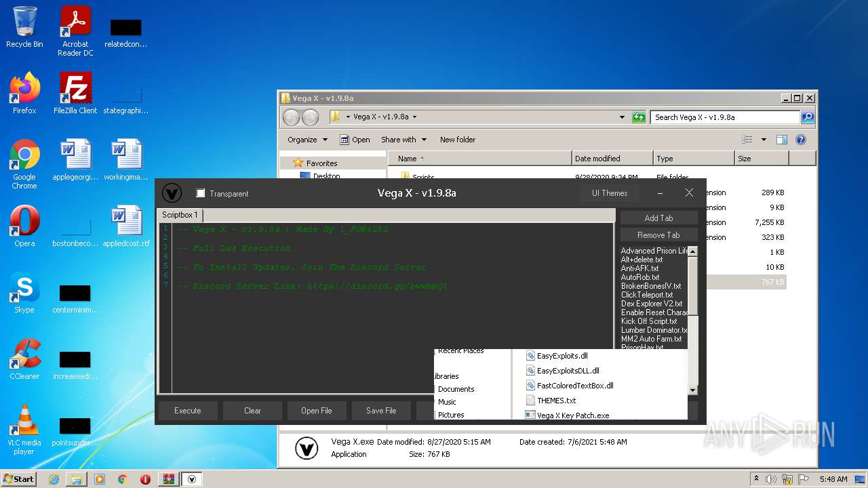
Task: Open the UI Themes menu
Action: (x=610, y=193)
